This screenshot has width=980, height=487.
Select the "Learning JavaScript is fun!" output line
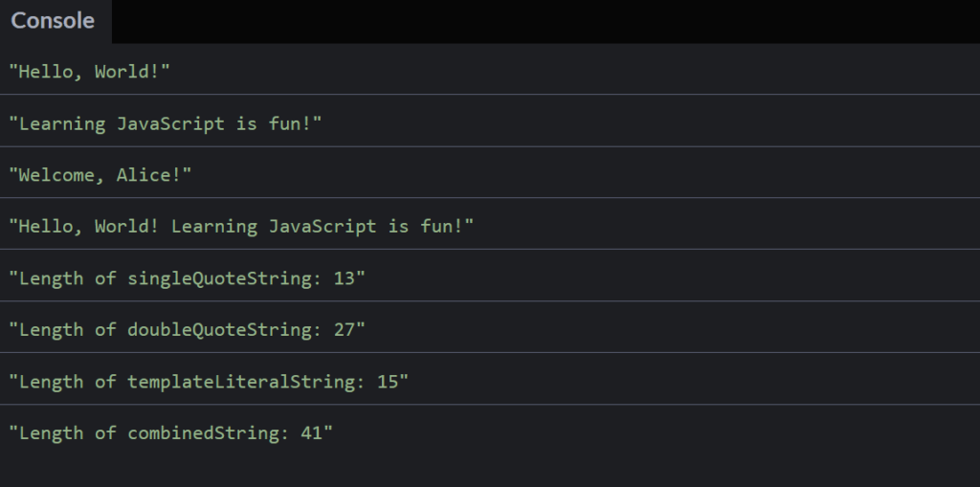[165, 123]
